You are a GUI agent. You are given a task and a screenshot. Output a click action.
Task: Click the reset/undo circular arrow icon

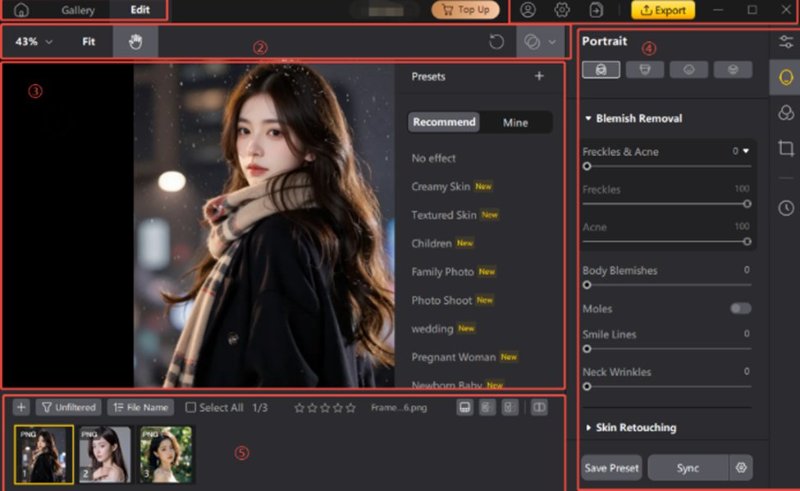(x=496, y=42)
